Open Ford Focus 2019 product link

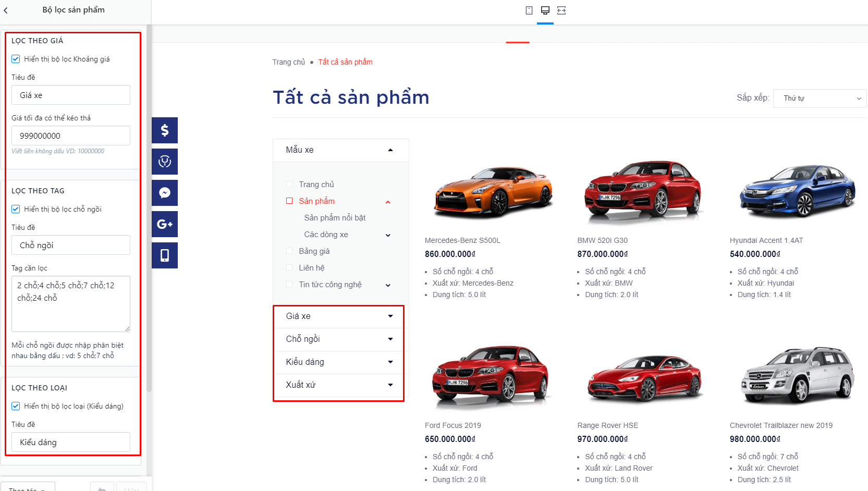453,425
